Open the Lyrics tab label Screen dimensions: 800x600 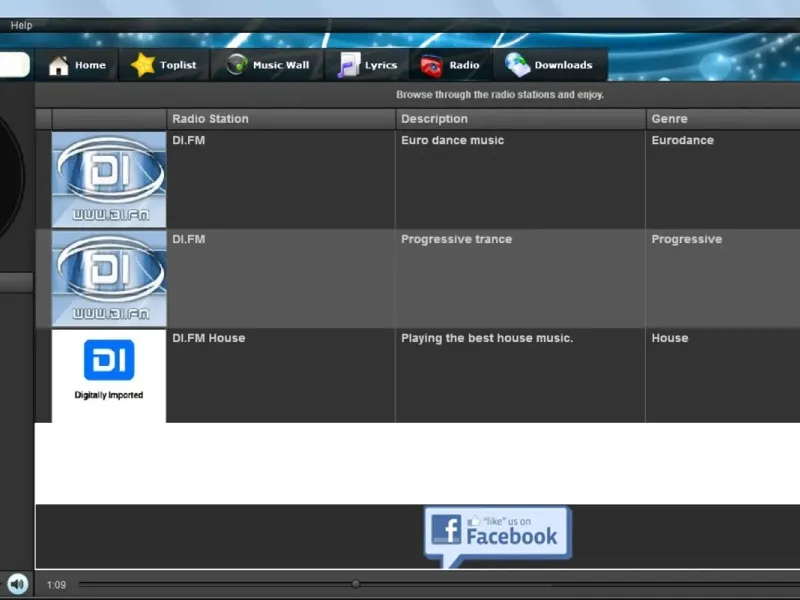(x=381, y=65)
